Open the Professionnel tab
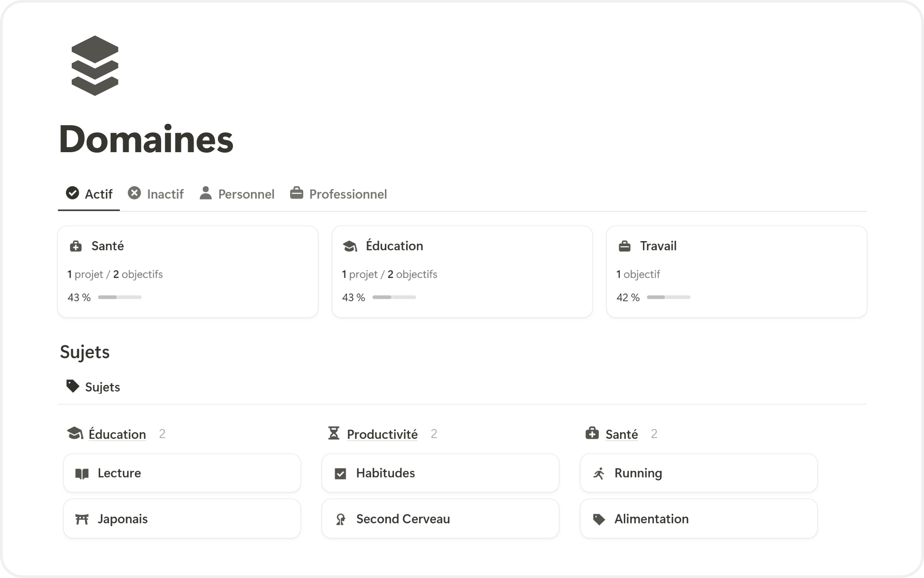 point(338,194)
